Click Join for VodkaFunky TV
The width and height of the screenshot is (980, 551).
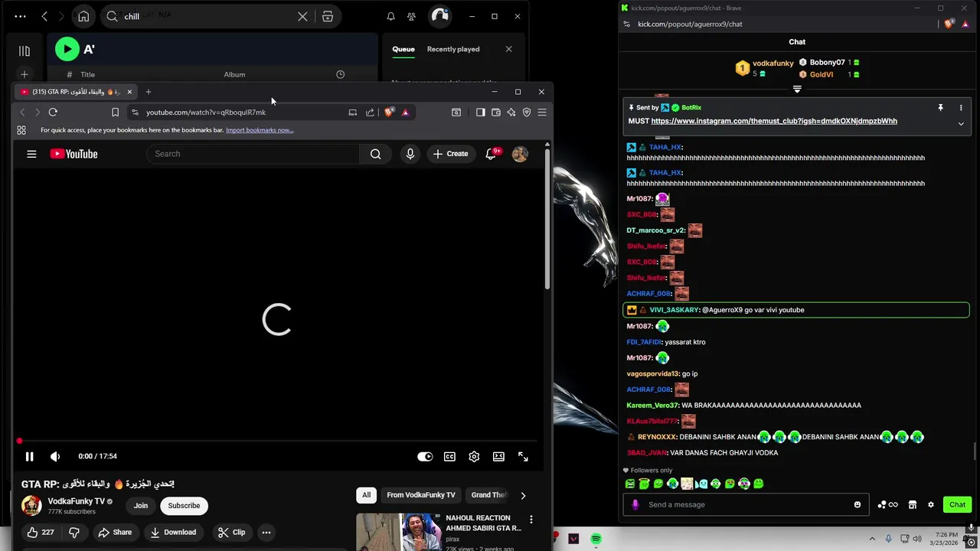point(141,505)
